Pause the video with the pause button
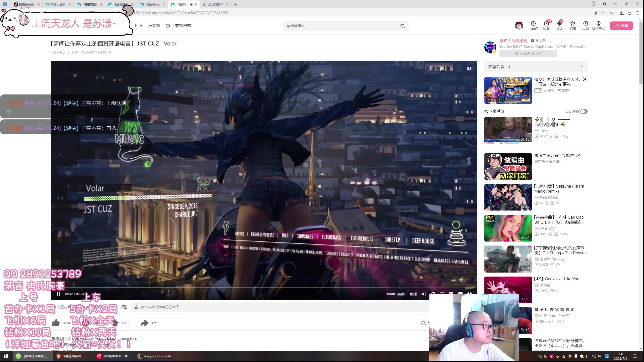Viewport: 644px width, 362px height. tap(59, 294)
